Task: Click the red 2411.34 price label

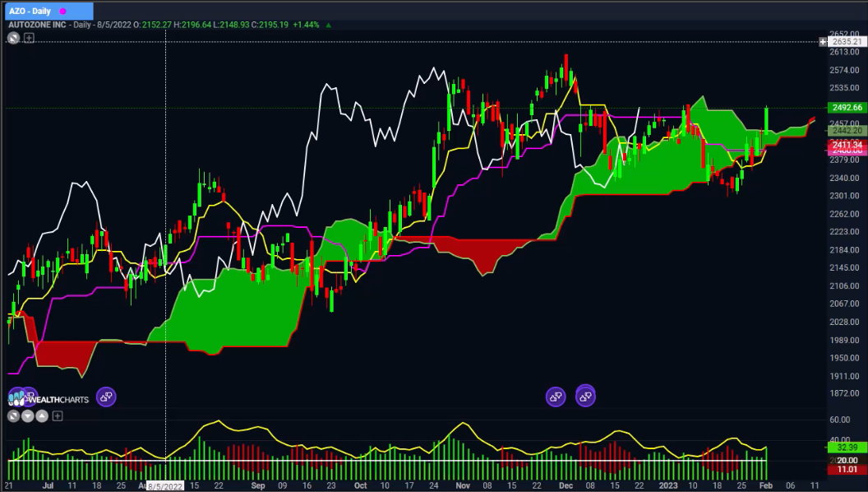Action: tap(847, 145)
